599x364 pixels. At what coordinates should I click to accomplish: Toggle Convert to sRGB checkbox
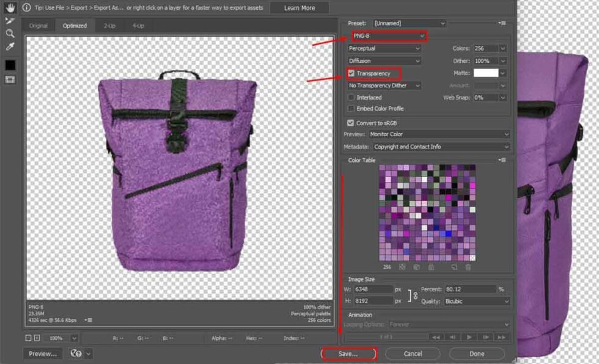pos(350,123)
